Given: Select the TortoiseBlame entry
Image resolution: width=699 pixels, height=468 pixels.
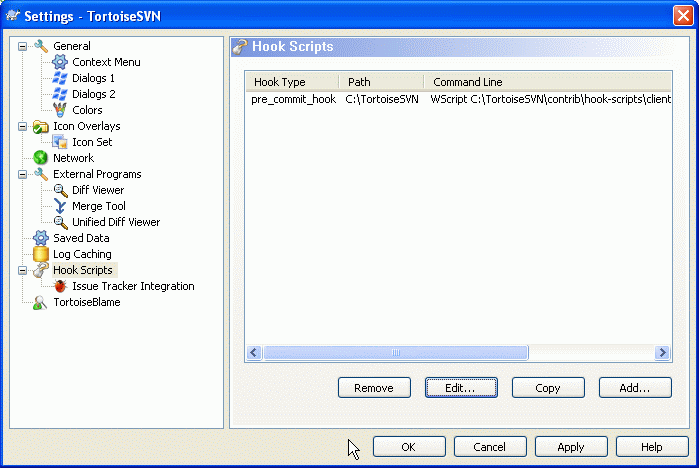Looking at the screenshot, I should [x=87, y=302].
